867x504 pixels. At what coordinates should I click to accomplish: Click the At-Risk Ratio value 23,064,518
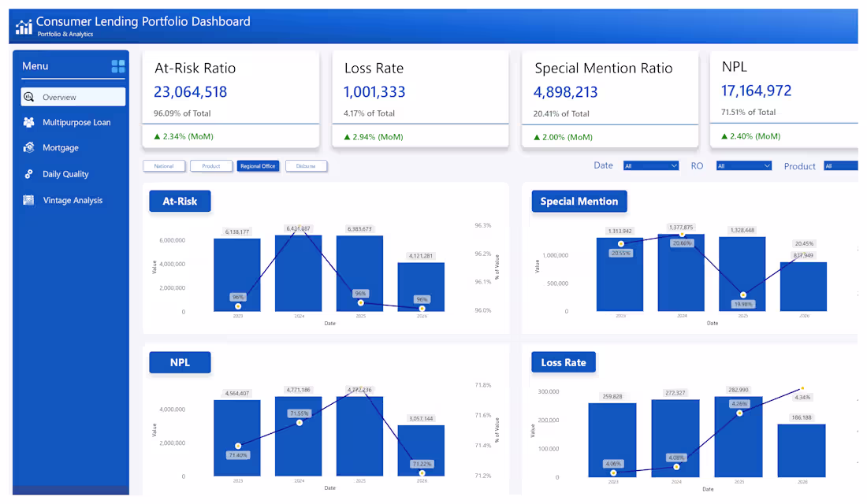pos(190,91)
